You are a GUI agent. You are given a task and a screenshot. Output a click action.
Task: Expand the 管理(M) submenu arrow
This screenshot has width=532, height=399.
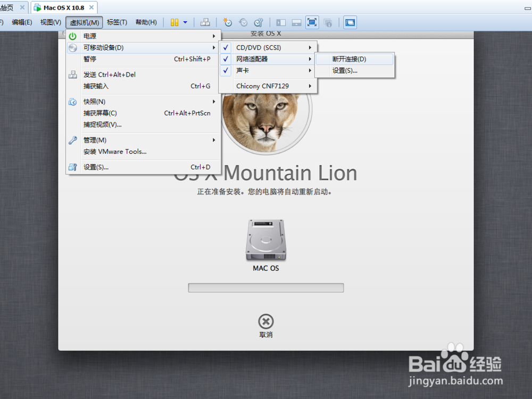click(214, 140)
